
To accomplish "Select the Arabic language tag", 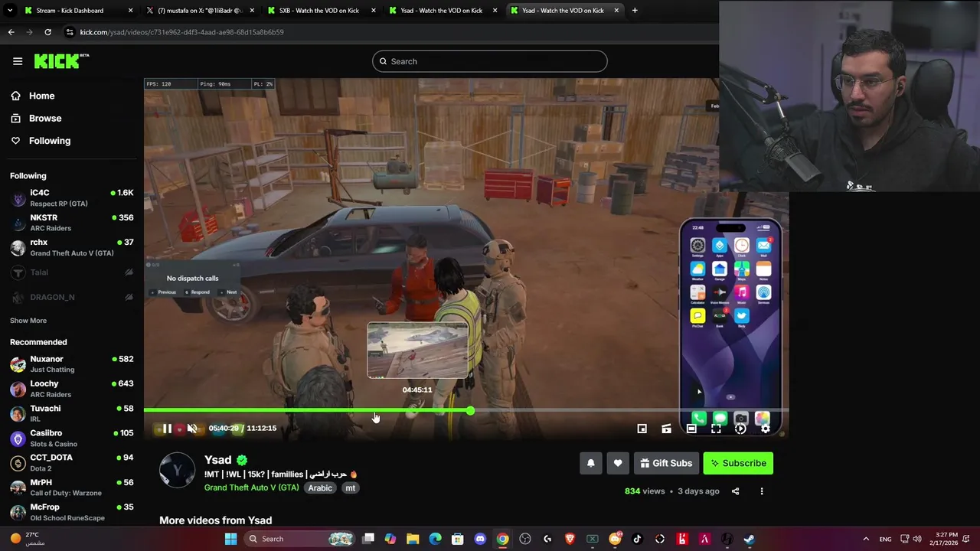I will click(x=320, y=488).
